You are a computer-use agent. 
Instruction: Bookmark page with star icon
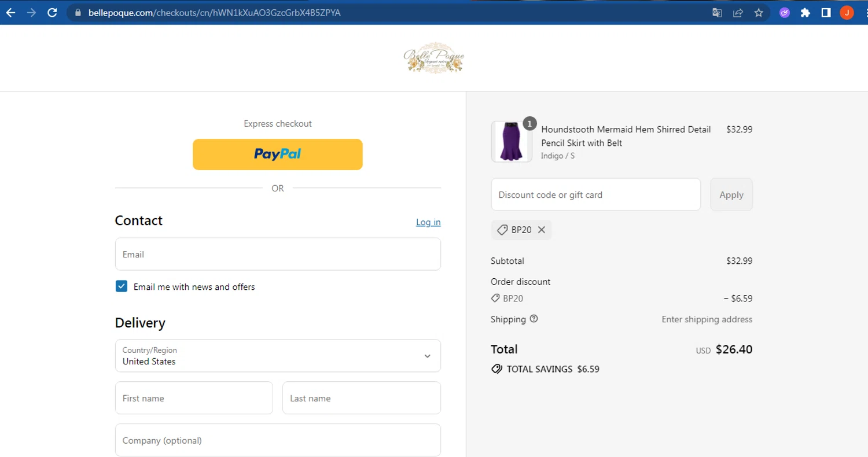pos(759,13)
